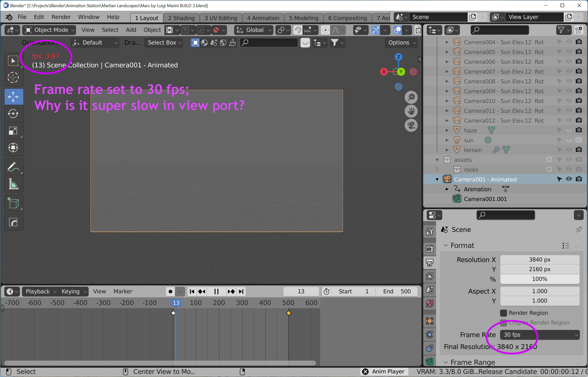Viewport: 588px width, 377px height.
Task: Open the timeline Playback popover
Action: 41,291
